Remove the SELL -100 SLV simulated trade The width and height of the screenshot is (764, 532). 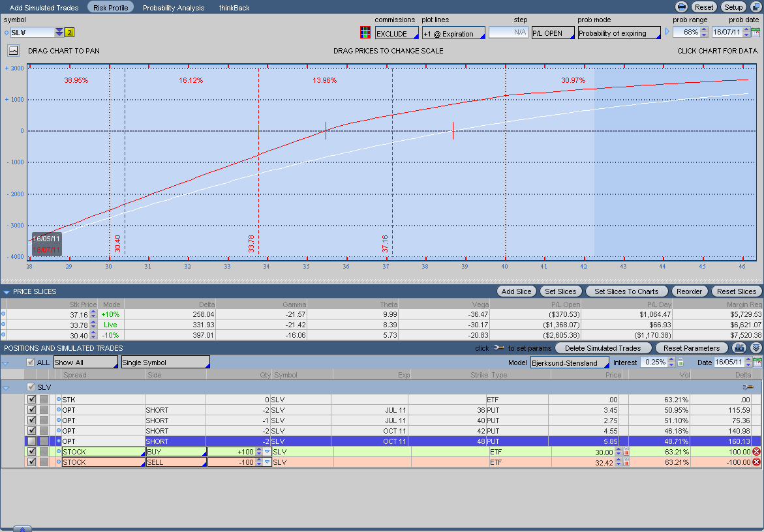pos(756,462)
